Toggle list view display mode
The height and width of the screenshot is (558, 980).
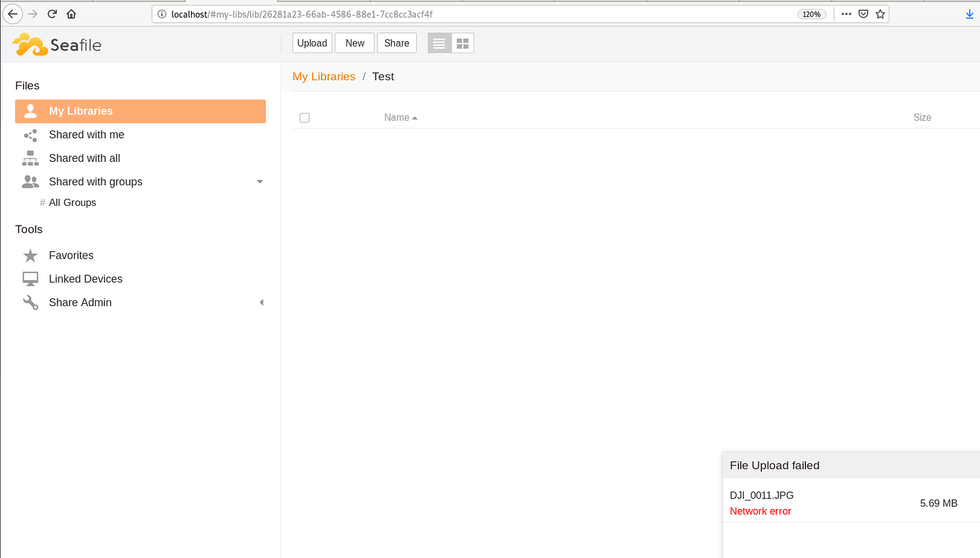tap(439, 43)
